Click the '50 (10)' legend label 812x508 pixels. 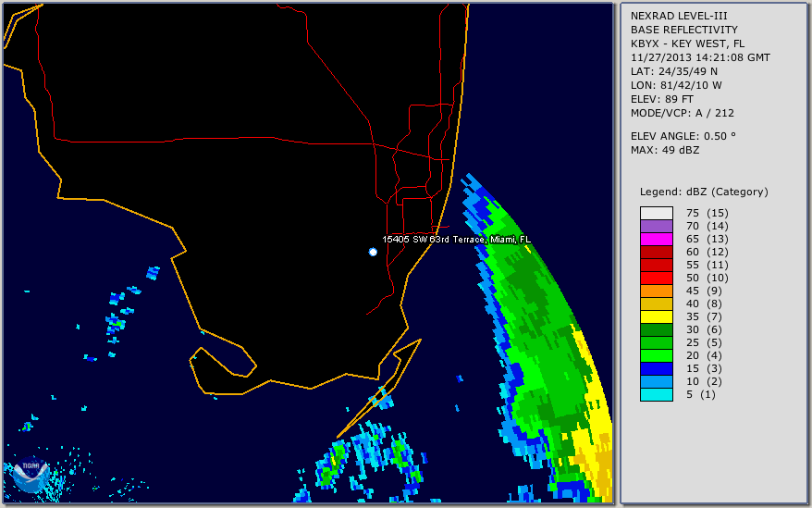[x=707, y=278]
